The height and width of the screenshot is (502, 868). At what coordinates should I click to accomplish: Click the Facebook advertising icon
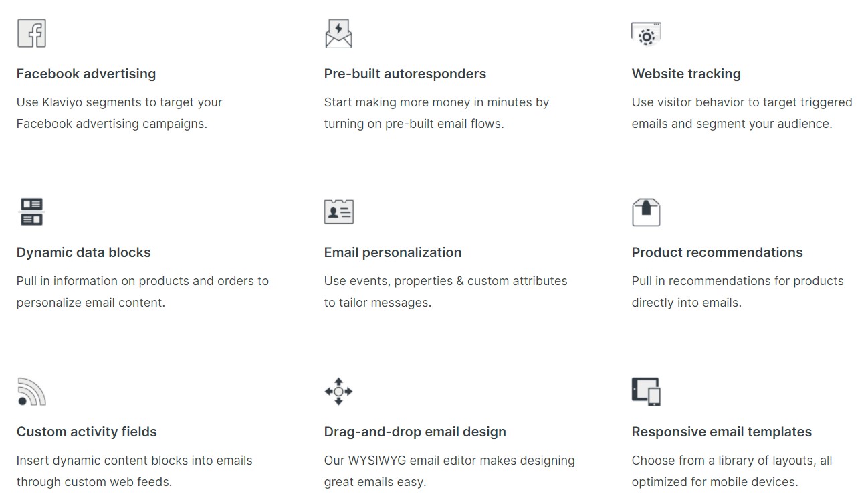pos(31,33)
